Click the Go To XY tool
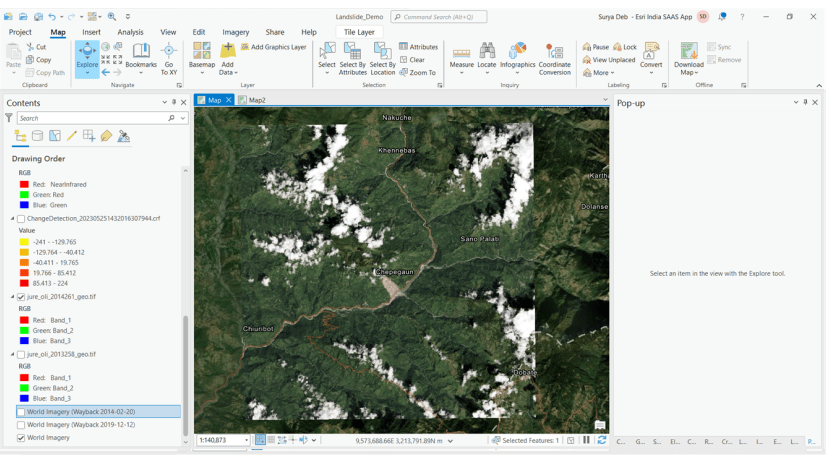The width and height of the screenshot is (826, 465). 169,59
